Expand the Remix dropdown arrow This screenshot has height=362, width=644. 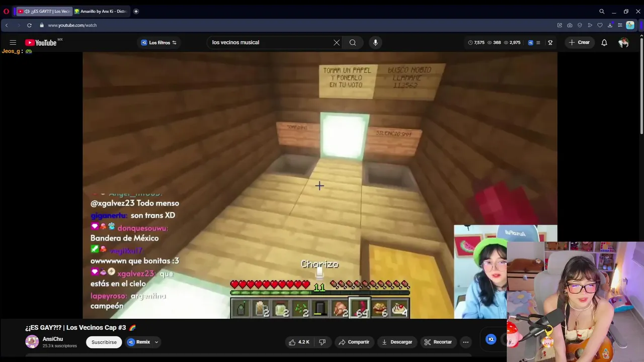point(156,342)
